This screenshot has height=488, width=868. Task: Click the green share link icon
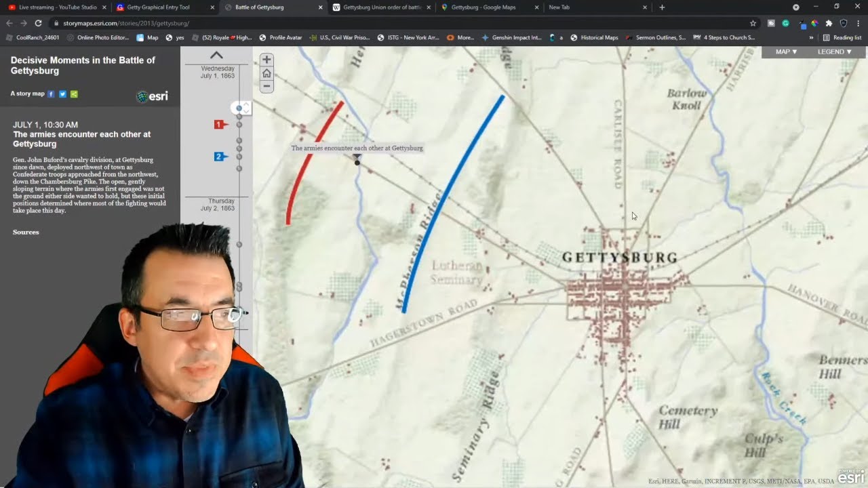[74, 94]
